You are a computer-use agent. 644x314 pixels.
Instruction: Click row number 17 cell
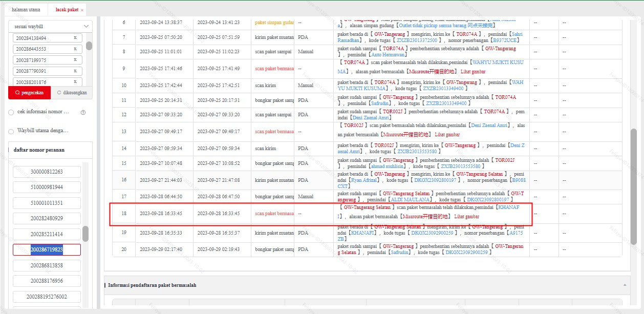(124, 197)
